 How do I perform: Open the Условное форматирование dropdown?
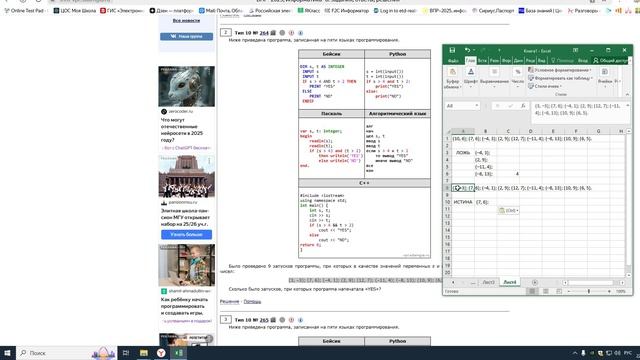[x=560, y=70]
